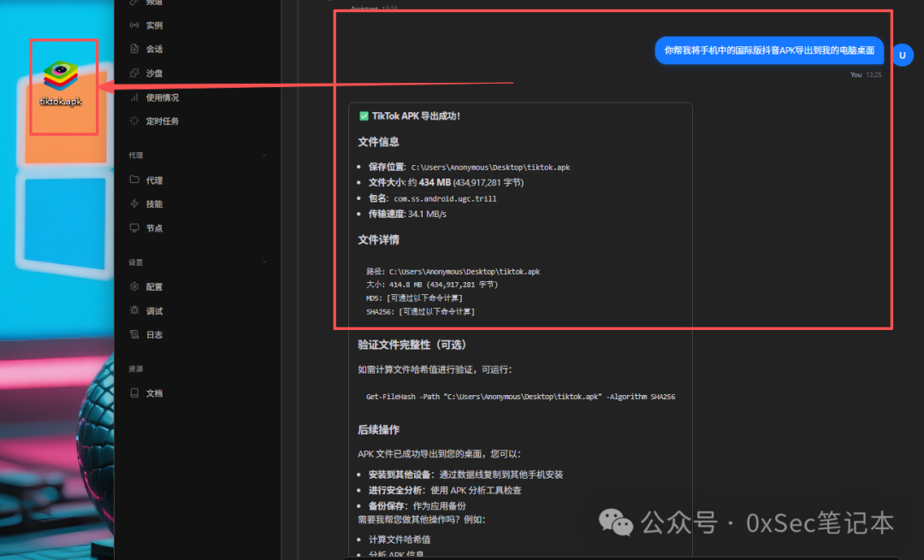
Task: Click the 文件详情 heading
Action: click(378, 239)
